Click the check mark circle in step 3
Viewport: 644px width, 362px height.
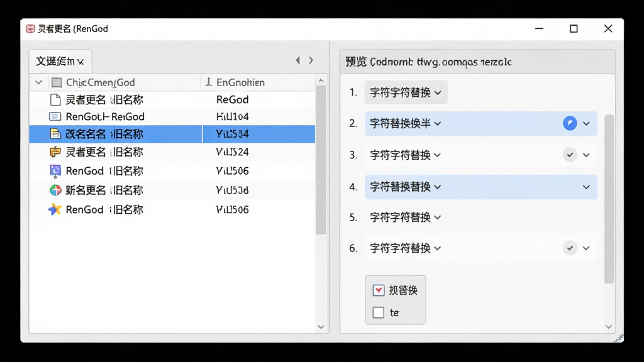pos(570,155)
